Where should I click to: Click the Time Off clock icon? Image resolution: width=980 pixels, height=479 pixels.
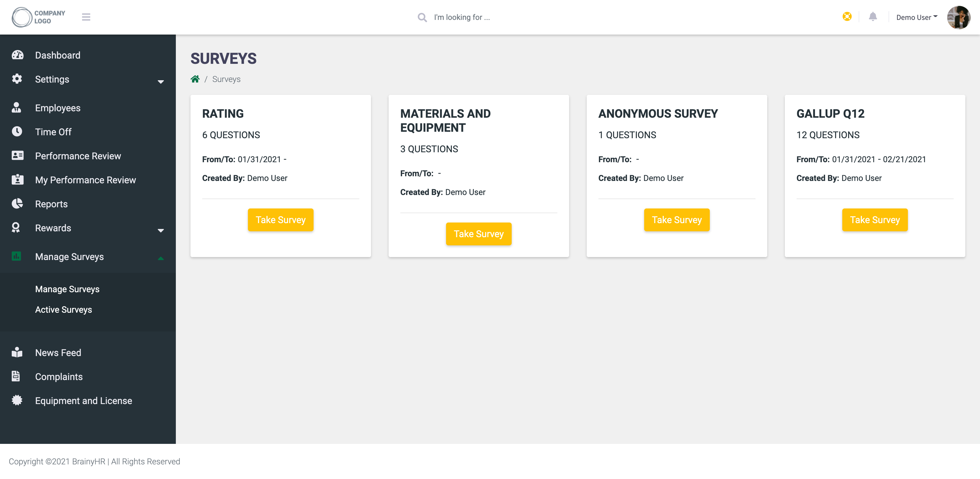click(x=17, y=131)
